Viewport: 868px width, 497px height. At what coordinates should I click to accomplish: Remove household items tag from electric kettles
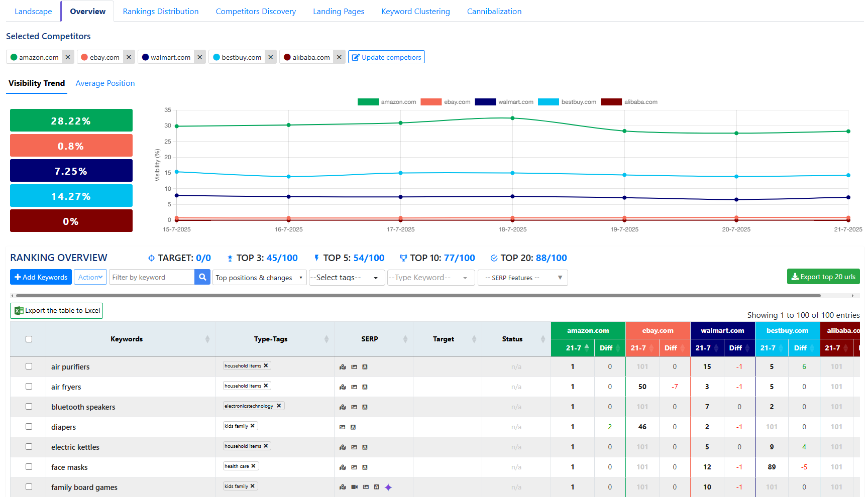click(x=266, y=446)
